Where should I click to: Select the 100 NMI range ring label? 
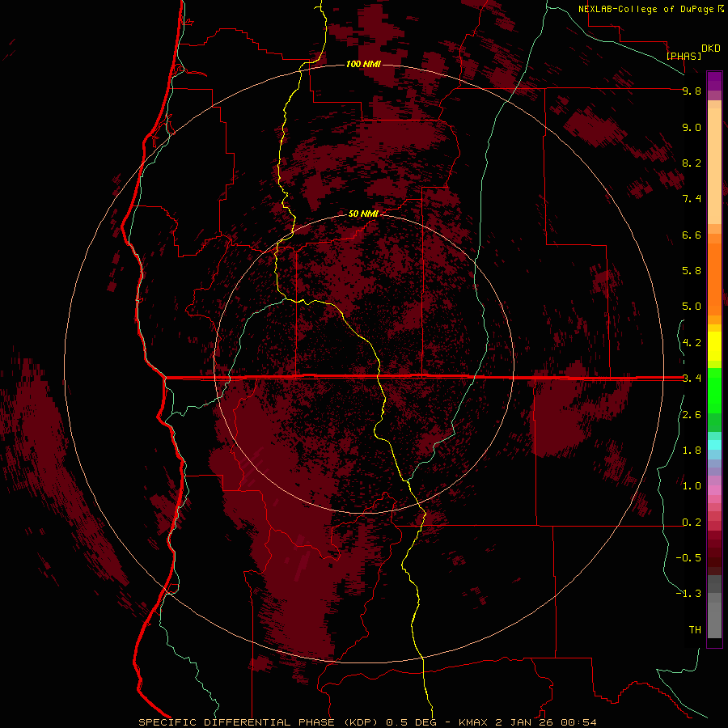(x=363, y=64)
